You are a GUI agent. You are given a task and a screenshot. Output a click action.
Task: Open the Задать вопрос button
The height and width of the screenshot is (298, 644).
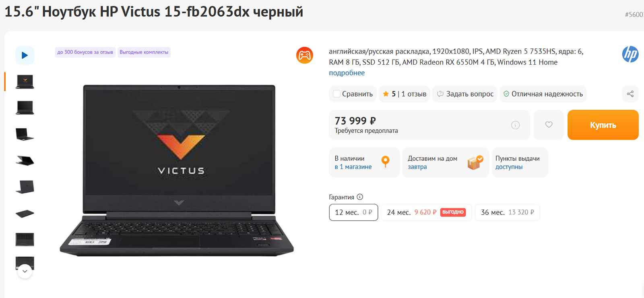pos(465,94)
